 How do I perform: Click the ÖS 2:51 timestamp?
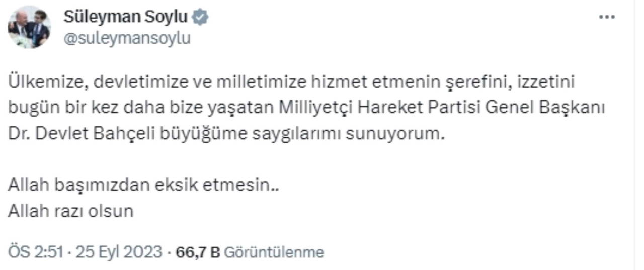tap(35, 252)
